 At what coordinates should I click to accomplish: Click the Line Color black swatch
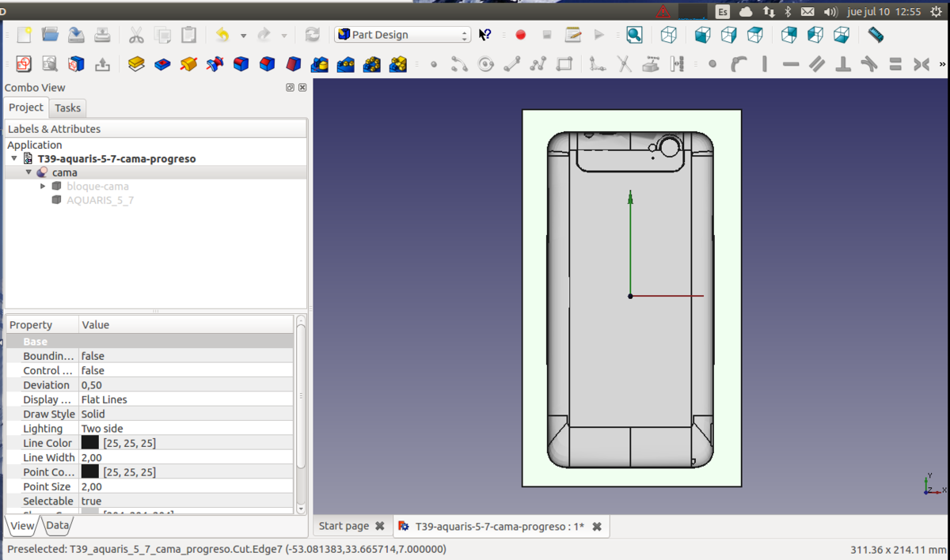(89, 443)
